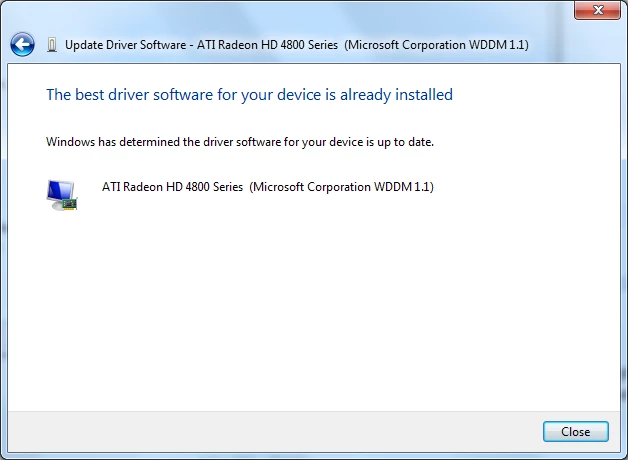Click the 'best driver software already installed' heading
628x460 pixels.
(249, 95)
